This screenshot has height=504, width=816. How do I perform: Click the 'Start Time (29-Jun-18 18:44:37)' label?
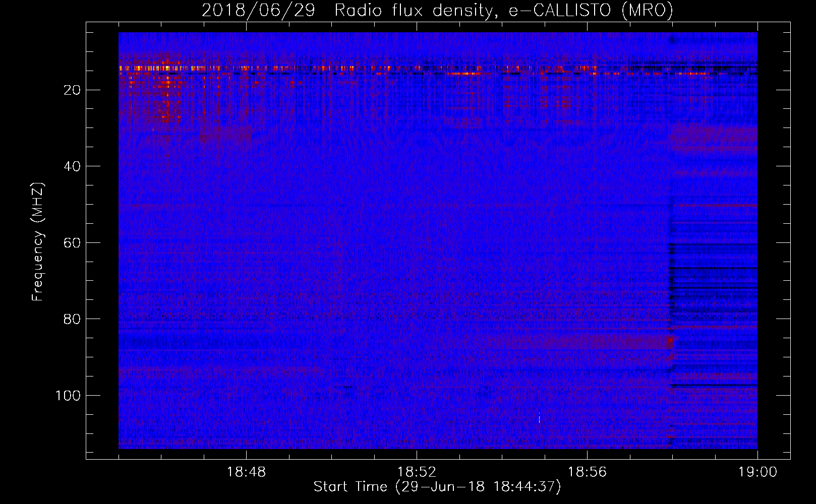tap(437, 487)
